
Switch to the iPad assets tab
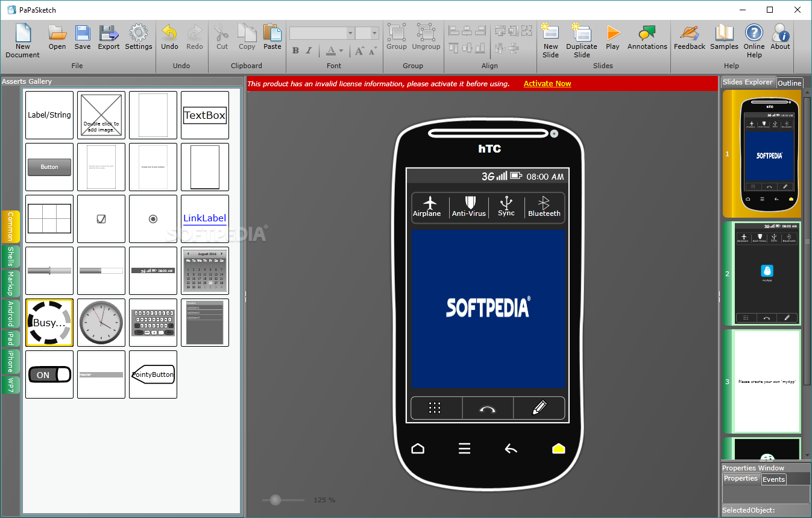pyautogui.click(x=11, y=340)
